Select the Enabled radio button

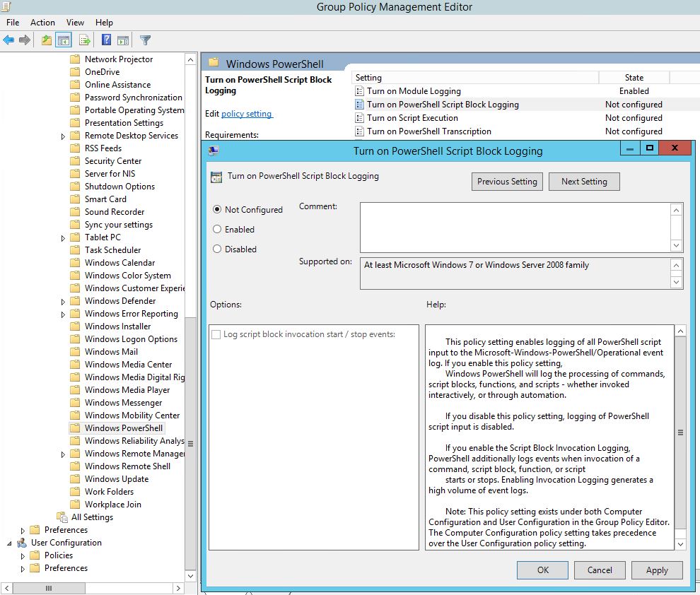pyautogui.click(x=217, y=229)
